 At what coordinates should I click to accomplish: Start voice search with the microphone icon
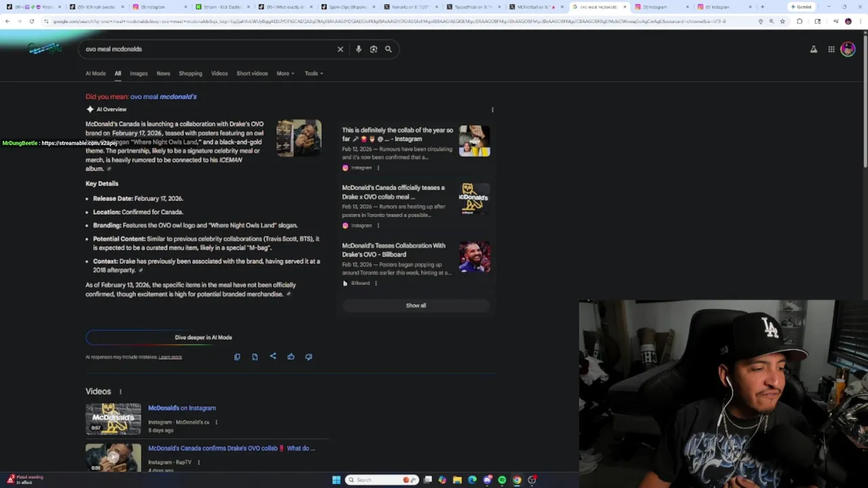pyautogui.click(x=359, y=49)
